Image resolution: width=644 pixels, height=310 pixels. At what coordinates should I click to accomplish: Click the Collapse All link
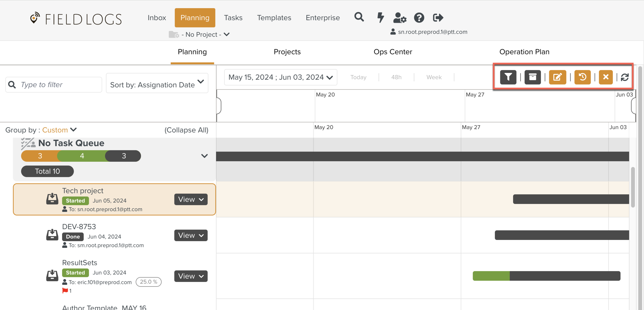[x=186, y=130]
